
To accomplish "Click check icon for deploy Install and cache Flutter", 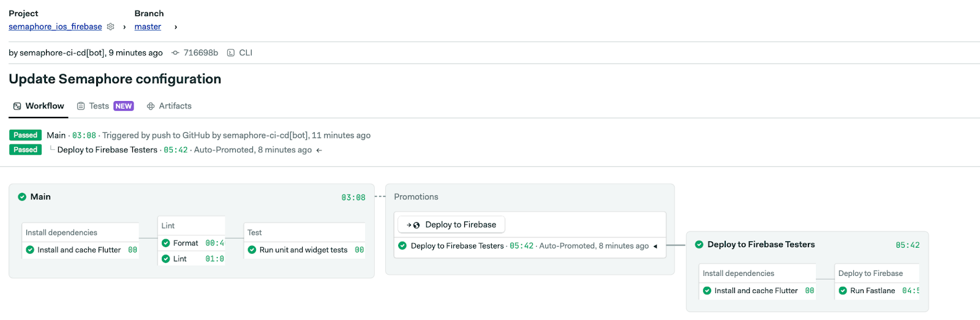I will tap(707, 291).
